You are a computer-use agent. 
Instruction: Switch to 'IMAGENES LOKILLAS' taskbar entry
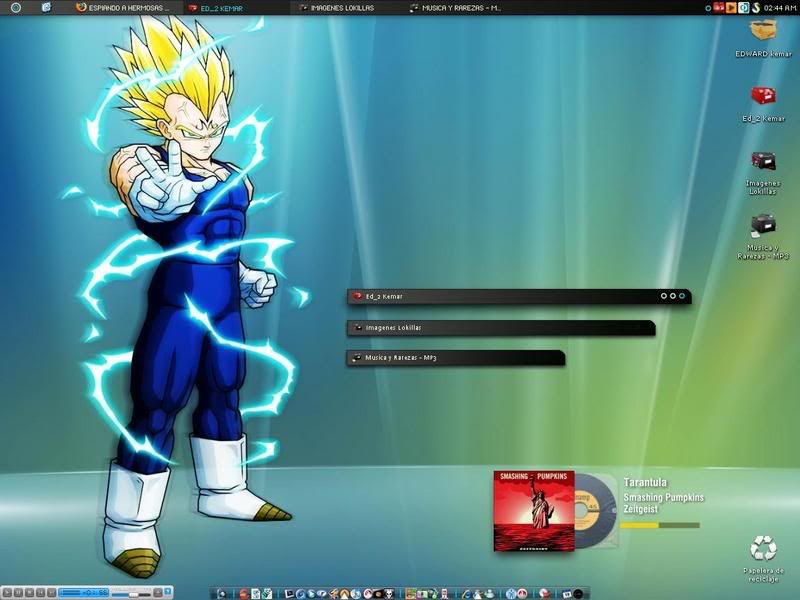point(337,8)
